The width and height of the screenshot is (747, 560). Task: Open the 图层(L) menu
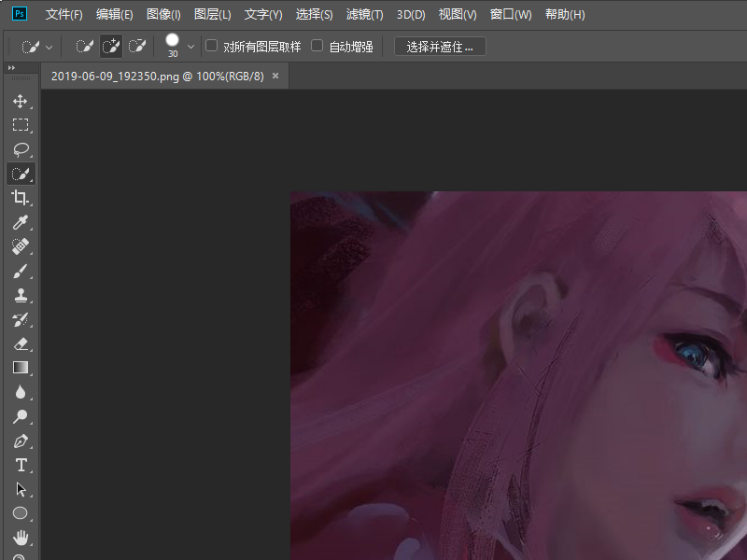(x=213, y=14)
